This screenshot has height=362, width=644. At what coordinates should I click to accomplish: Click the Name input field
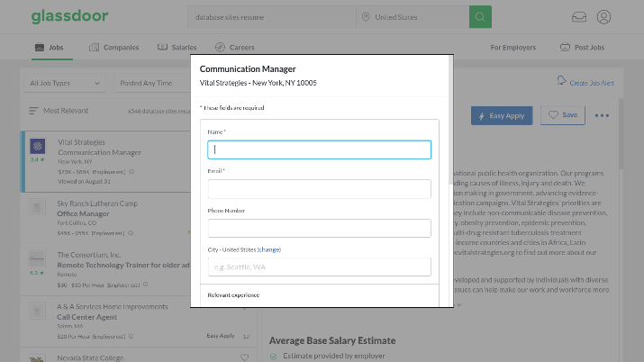[319, 149]
